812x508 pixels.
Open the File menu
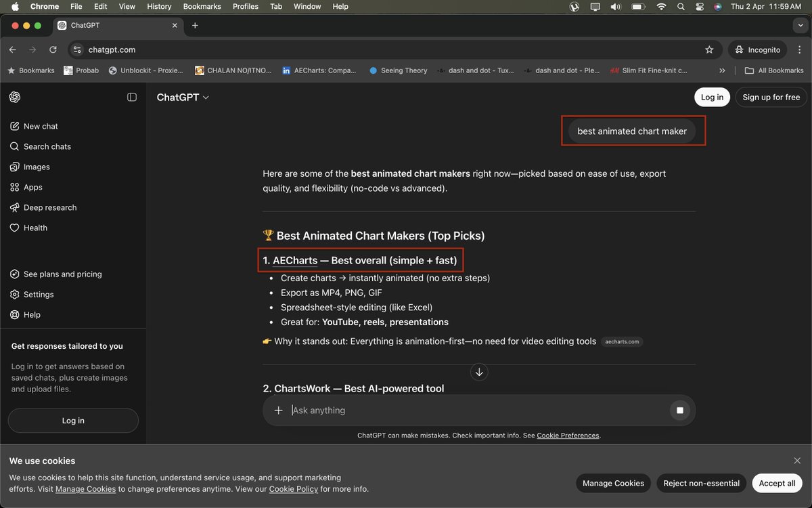pyautogui.click(x=76, y=6)
